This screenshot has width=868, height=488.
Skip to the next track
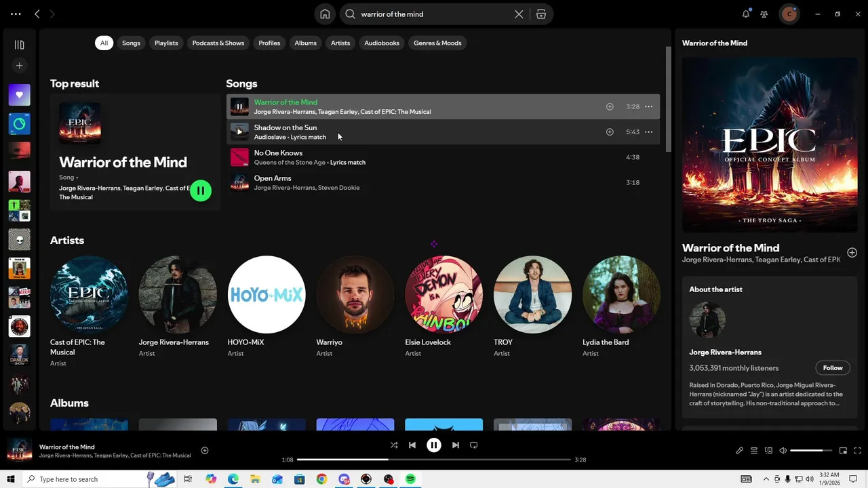tap(456, 445)
